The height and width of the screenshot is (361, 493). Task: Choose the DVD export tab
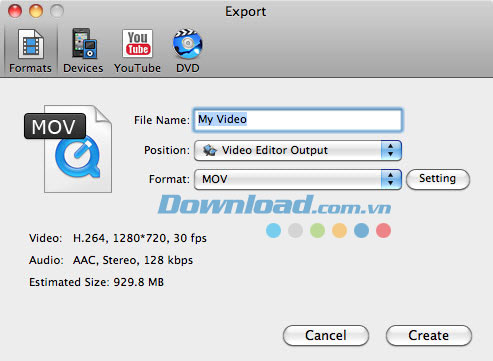(x=188, y=51)
